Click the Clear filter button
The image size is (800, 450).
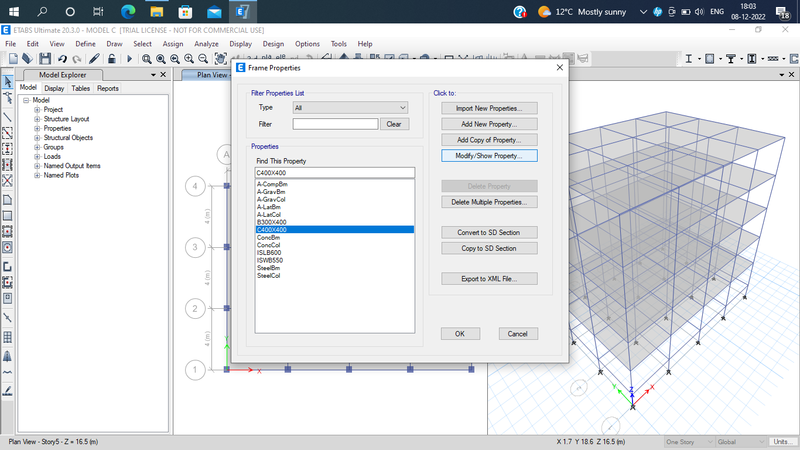tap(394, 124)
